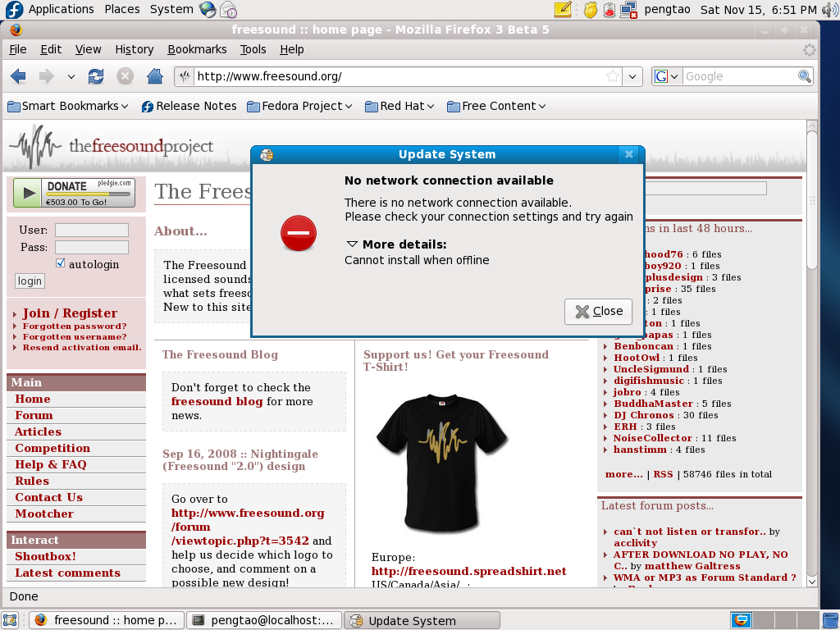Launch the Evolution mail icon in top panel

229,9
